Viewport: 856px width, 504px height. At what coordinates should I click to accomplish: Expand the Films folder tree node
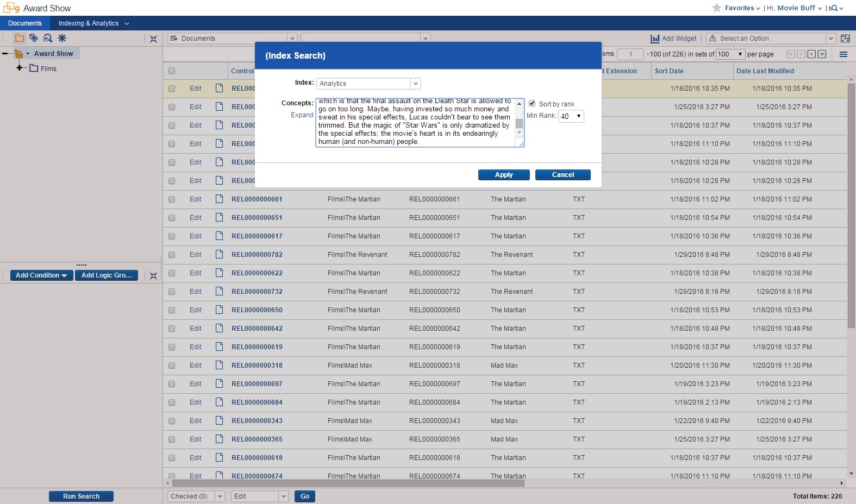point(20,68)
